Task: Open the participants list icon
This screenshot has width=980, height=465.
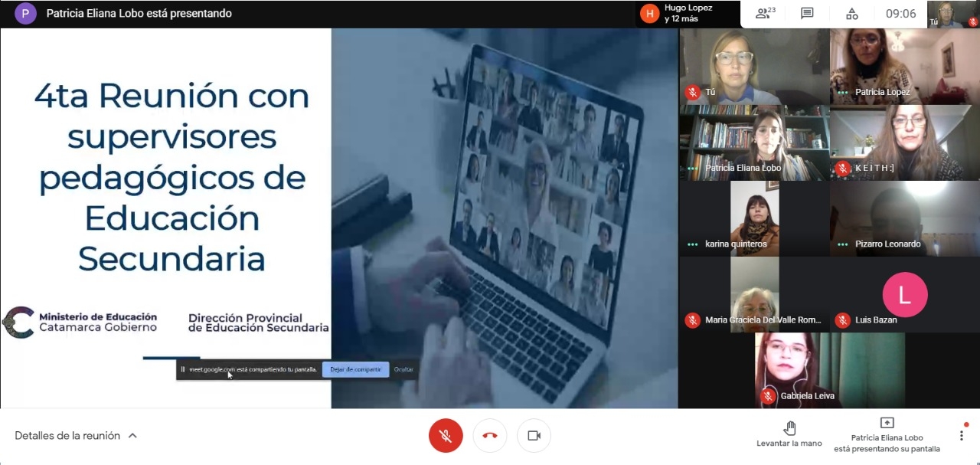Action: pos(765,13)
